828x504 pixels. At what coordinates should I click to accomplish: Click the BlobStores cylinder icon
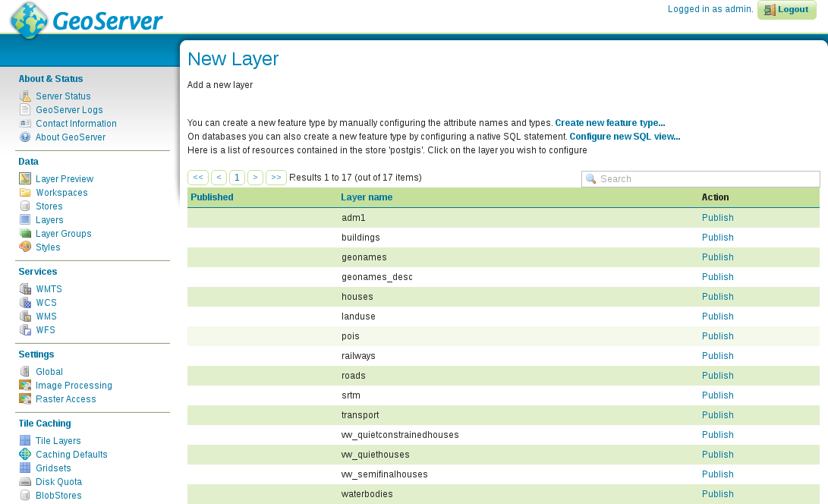coord(25,496)
